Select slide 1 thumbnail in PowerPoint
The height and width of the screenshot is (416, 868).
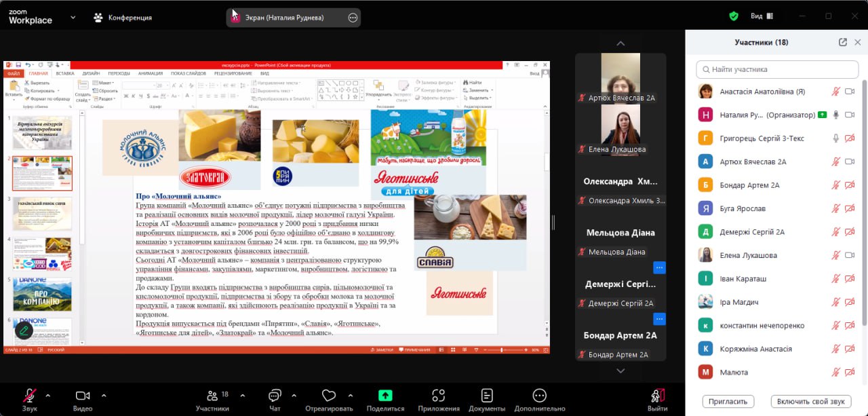pyautogui.click(x=42, y=133)
